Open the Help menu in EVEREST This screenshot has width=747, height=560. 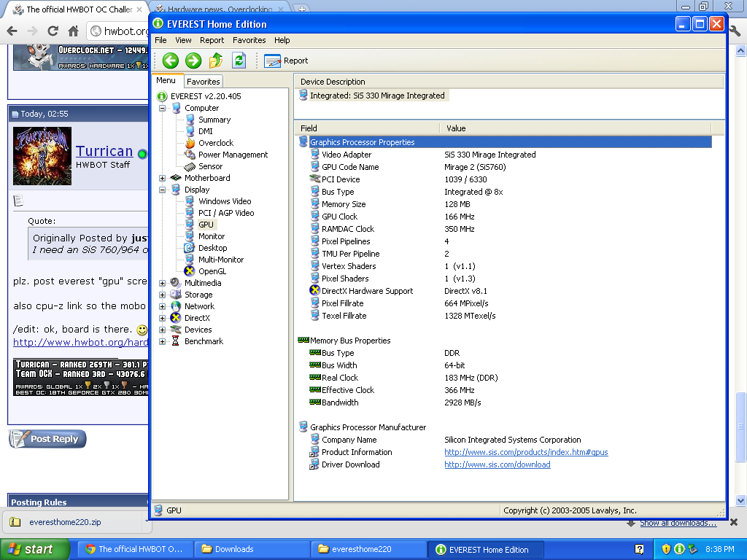coord(282,40)
